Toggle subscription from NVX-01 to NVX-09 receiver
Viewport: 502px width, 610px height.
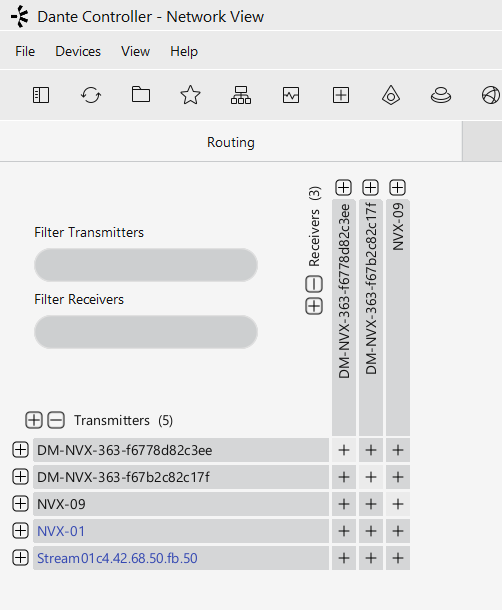[x=398, y=531]
